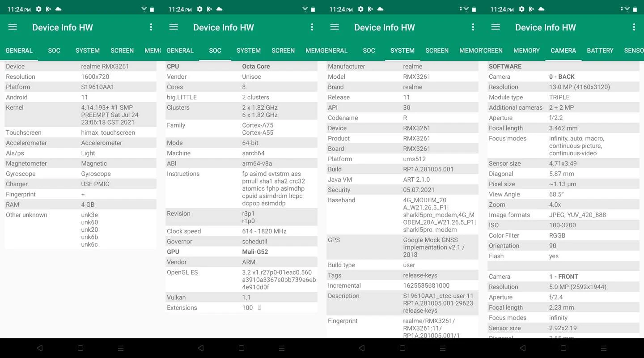Click Governor value schedutil

pos(255,241)
